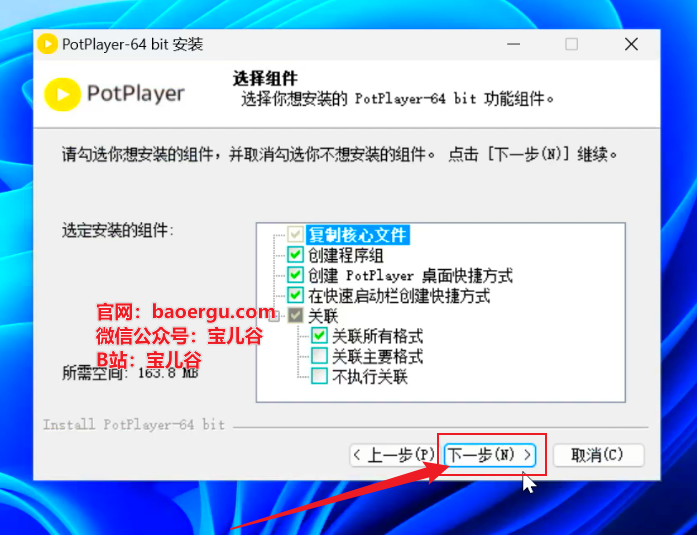Toggle the 复制核心文件 checkbox
The height and width of the screenshot is (535, 697).
pyautogui.click(x=295, y=234)
